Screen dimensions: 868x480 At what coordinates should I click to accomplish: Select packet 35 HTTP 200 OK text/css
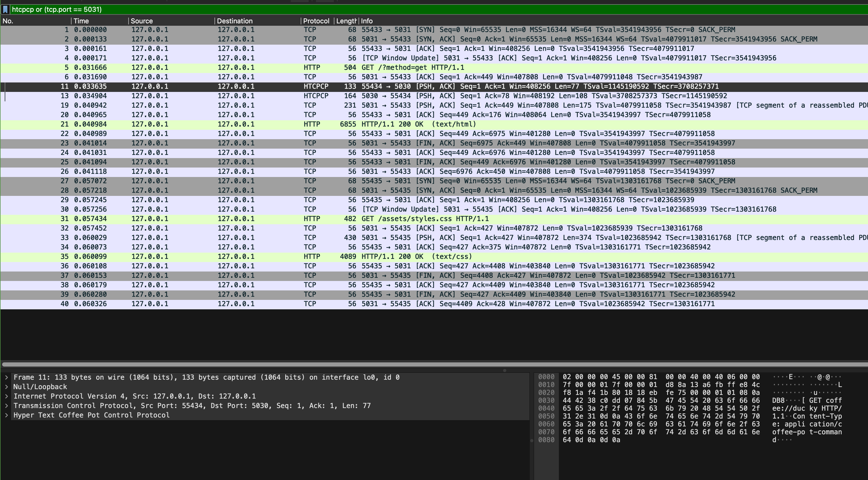(x=416, y=257)
